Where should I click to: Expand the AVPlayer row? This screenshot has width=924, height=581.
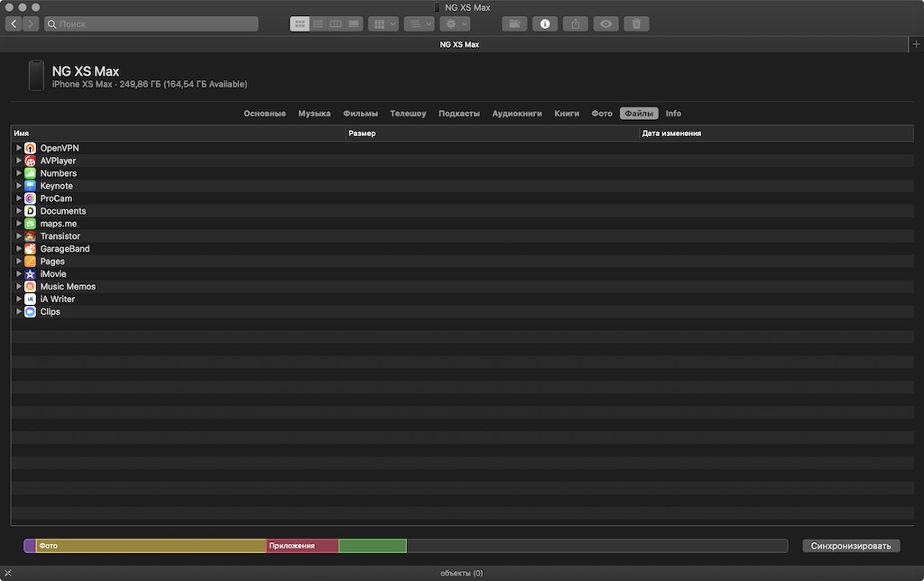pos(18,161)
